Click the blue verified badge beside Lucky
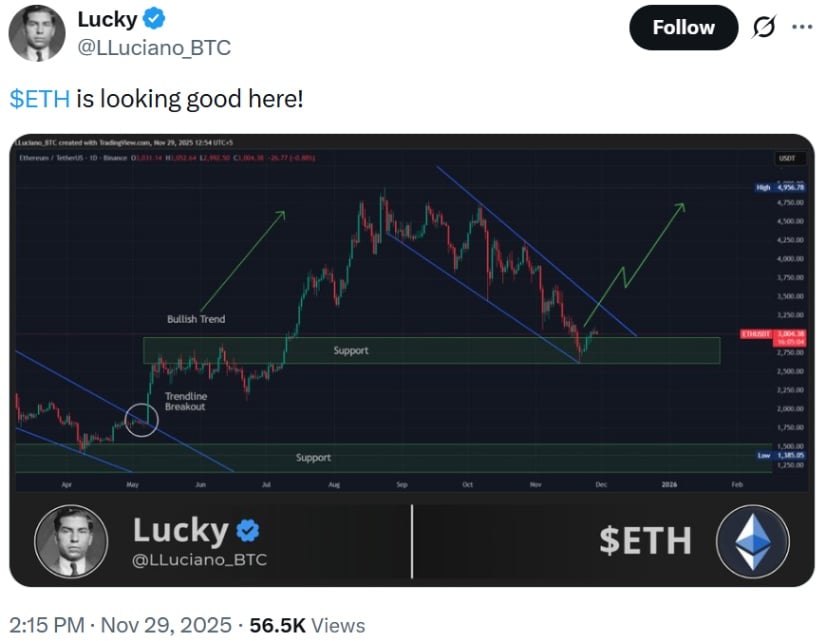The height and width of the screenshot is (641, 825). (154, 18)
